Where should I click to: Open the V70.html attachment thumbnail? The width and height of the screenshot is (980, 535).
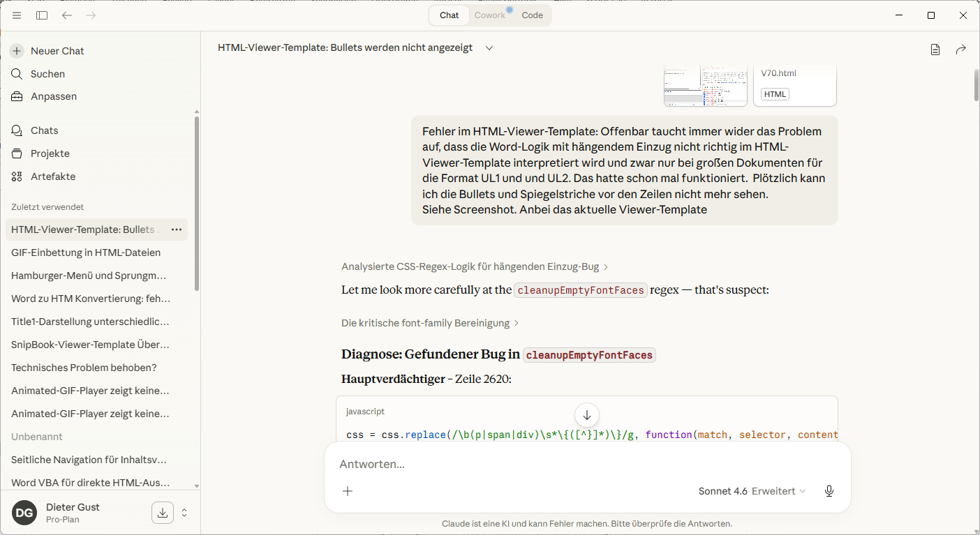click(794, 84)
